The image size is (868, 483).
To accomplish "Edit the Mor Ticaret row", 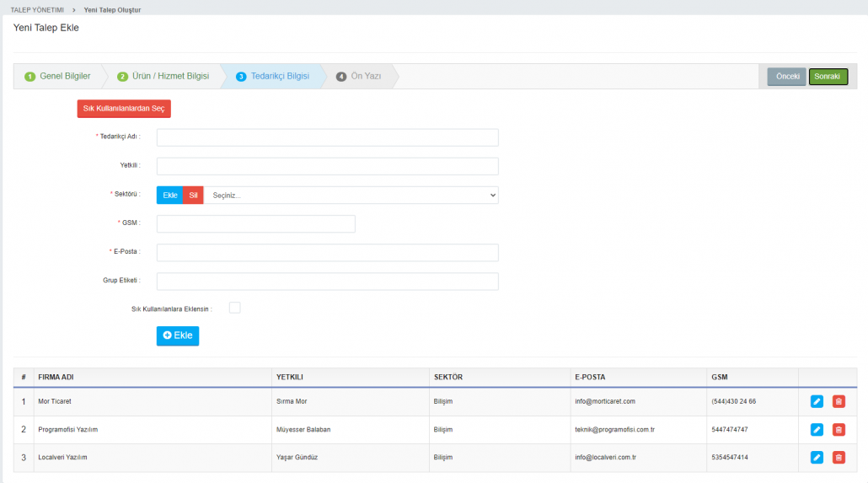I will tap(816, 401).
